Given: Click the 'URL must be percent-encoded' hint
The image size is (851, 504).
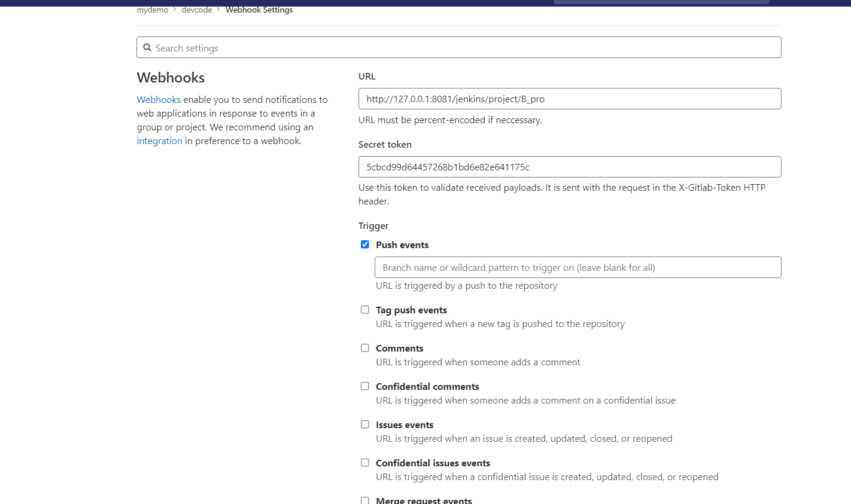Looking at the screenshot, I should 450,120.
